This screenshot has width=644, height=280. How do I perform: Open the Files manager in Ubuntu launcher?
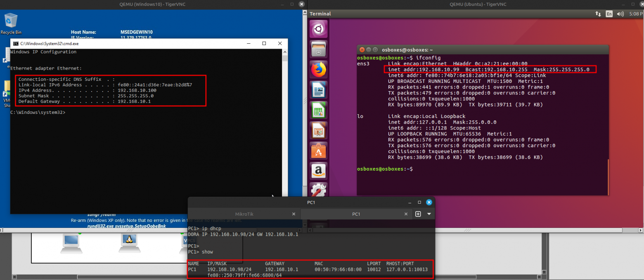tap(318, 49)
